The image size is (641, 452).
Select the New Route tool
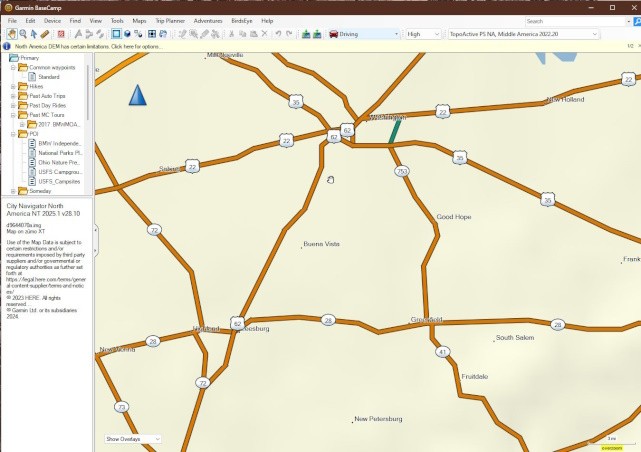(89, 34)
